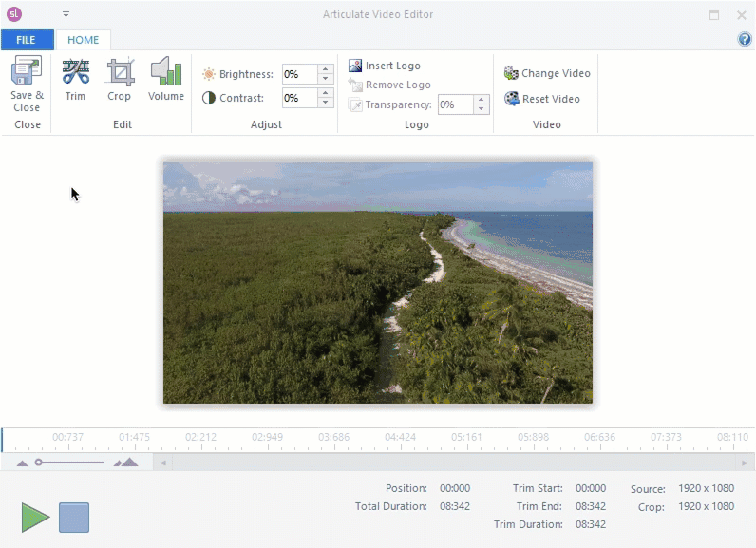
Task: Click Reset Video
Action: (542, 99)
